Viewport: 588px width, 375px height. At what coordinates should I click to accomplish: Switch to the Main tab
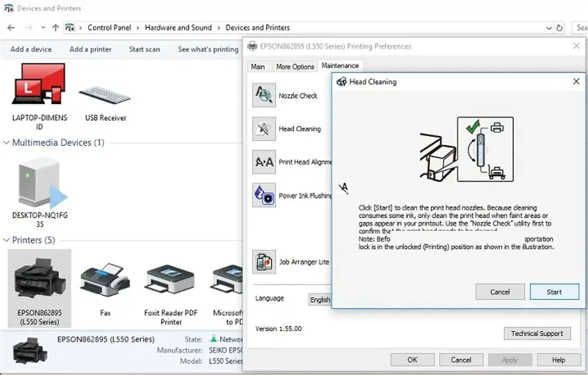point(258,66)
